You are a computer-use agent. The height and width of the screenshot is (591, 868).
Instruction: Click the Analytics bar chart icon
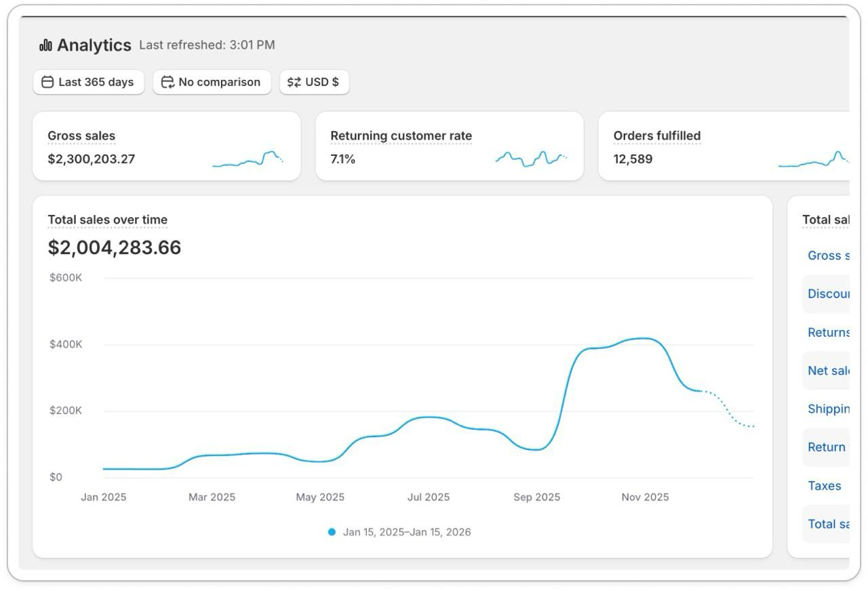pos(45,45)
